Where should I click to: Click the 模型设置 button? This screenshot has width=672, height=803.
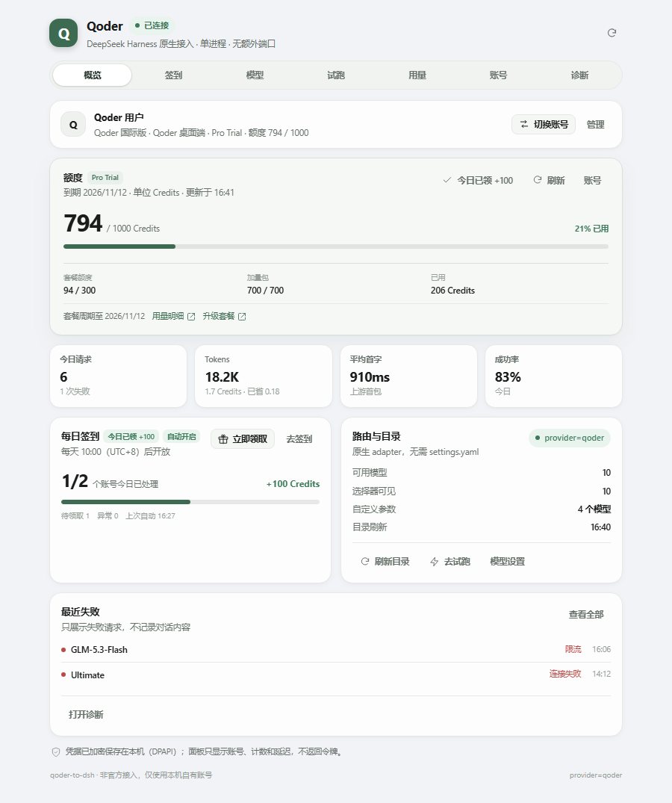[x=507, y=561]
